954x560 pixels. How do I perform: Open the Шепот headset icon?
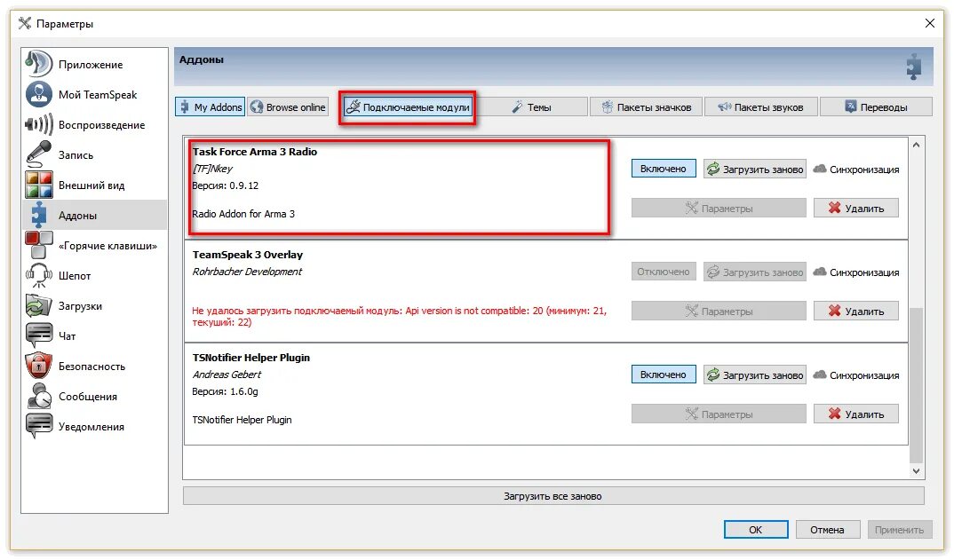point(39,275)
